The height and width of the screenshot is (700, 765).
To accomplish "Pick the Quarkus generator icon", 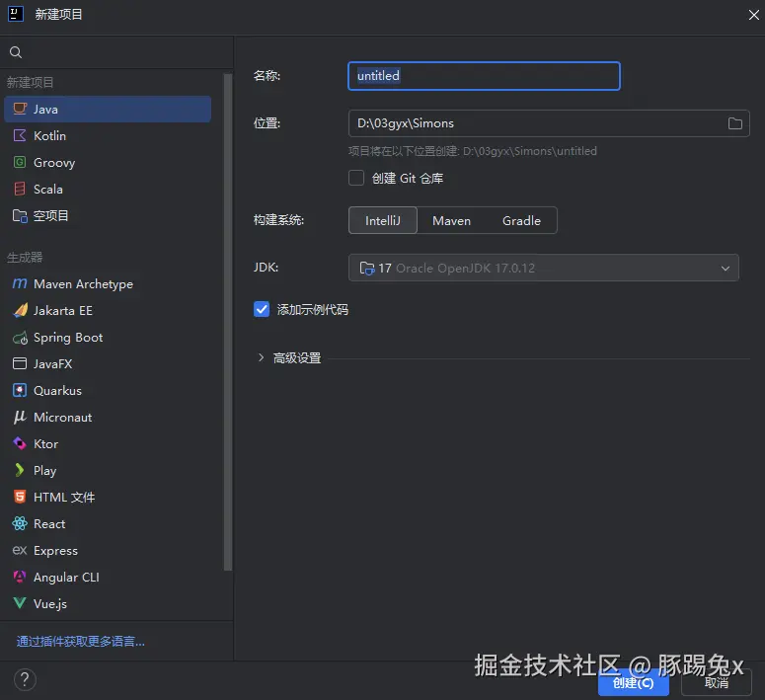I will coord(20,391).
